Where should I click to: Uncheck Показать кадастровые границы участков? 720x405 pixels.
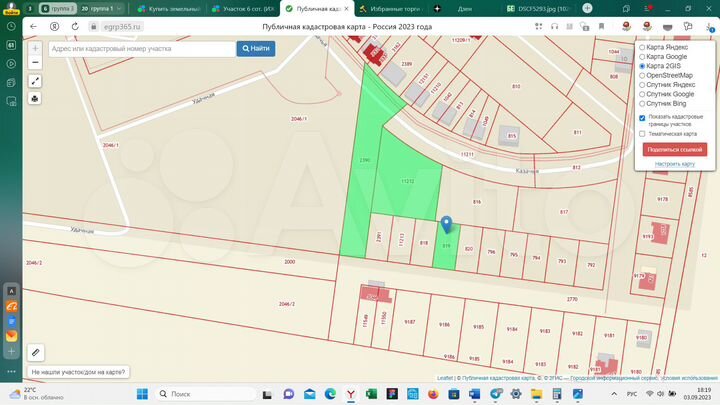click(x=642, y=117)
